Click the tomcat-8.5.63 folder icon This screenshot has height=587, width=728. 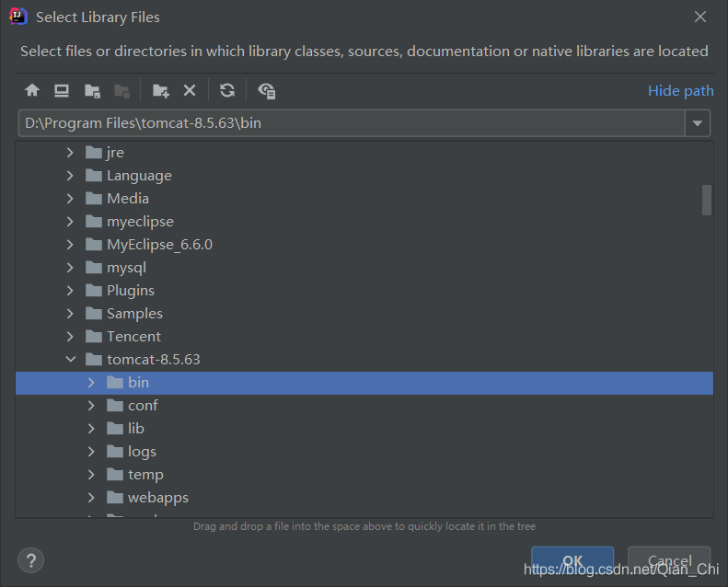coord(94,359)
